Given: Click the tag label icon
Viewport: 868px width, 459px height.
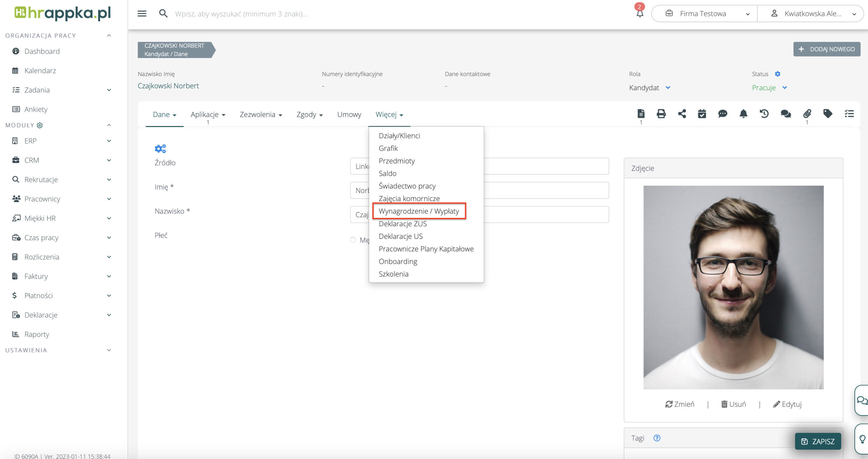Looking at the screenshot, I should pyautogui.click(x=828, y=113).
